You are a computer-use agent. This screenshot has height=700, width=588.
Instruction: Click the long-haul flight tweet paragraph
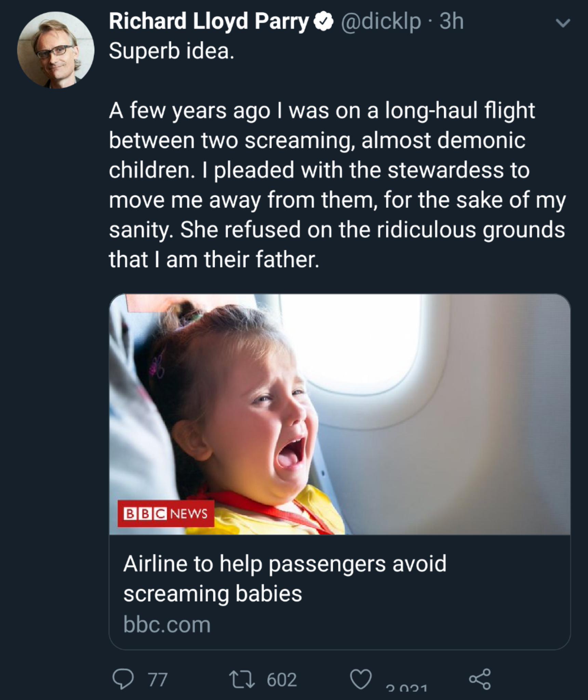coord(337,185)
